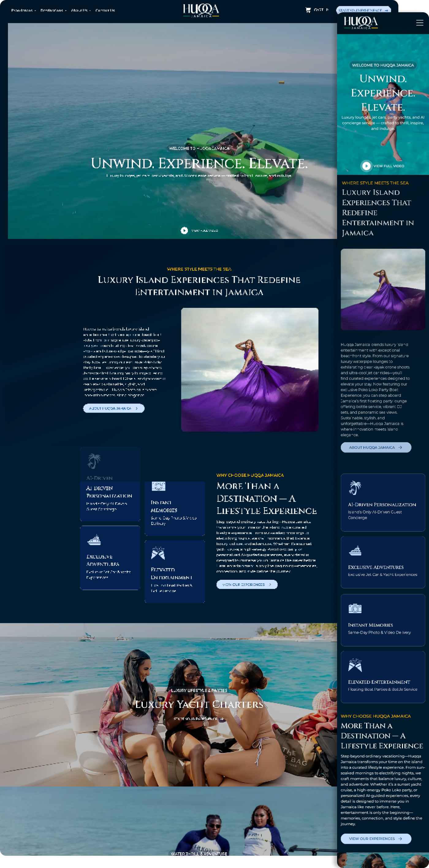The image size is (429, 868).
Task: Click About Huqqa Jamaica button in desktop view
Action: tap(114, 408)
